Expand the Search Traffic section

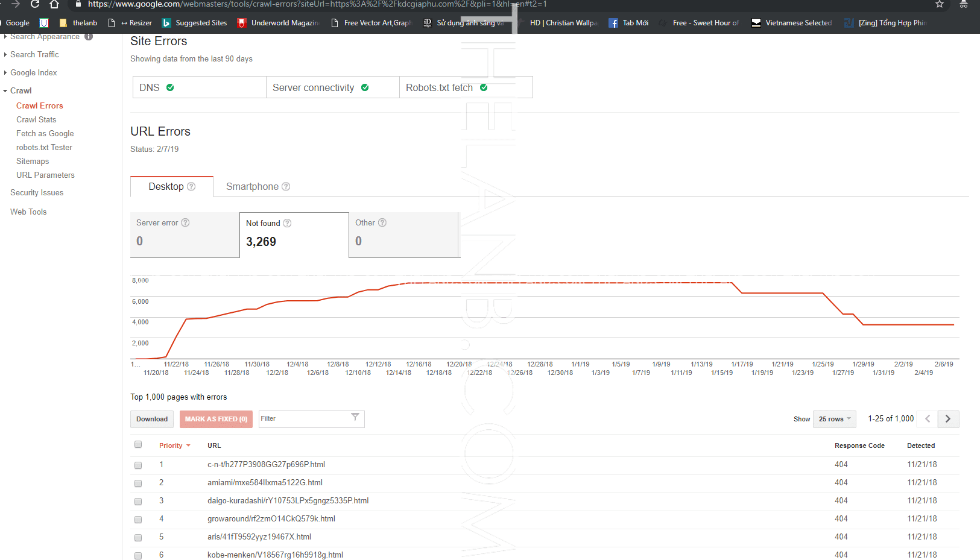(x=34, y=54)
